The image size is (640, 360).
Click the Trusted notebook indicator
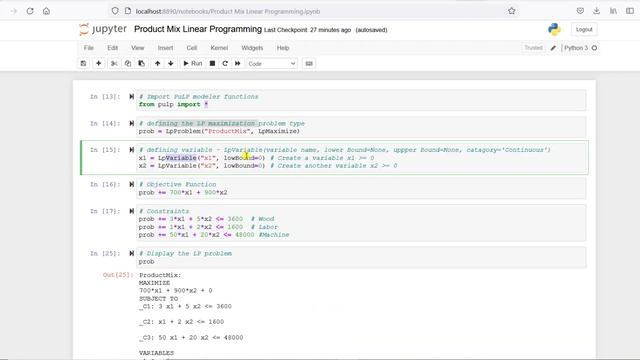click(533, 48)
